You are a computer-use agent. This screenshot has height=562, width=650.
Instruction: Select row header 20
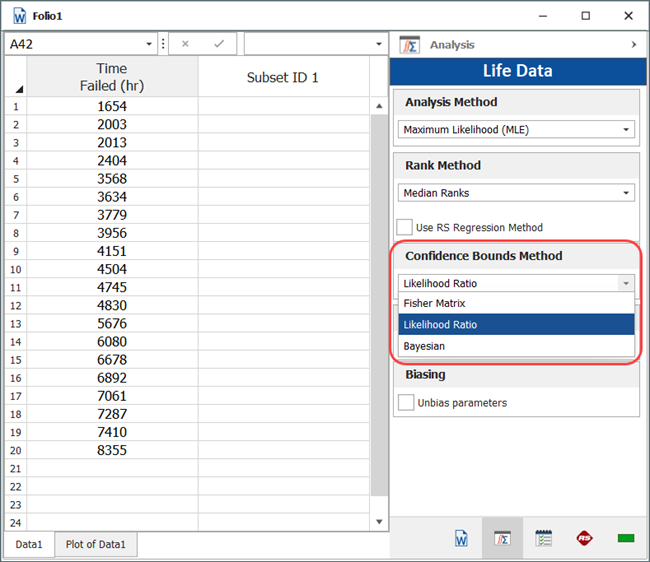[16, 451]
